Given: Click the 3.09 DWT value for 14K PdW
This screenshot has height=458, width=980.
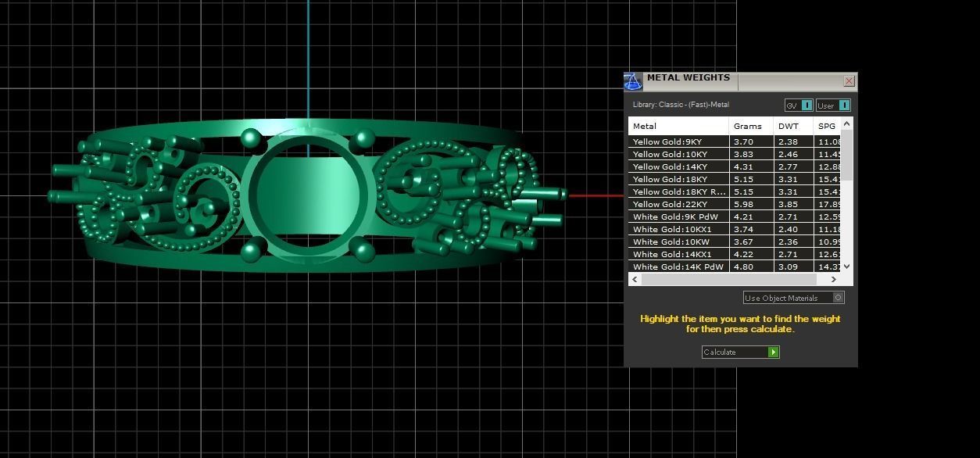Looking at the screenshot, I should tap(788, 267).
